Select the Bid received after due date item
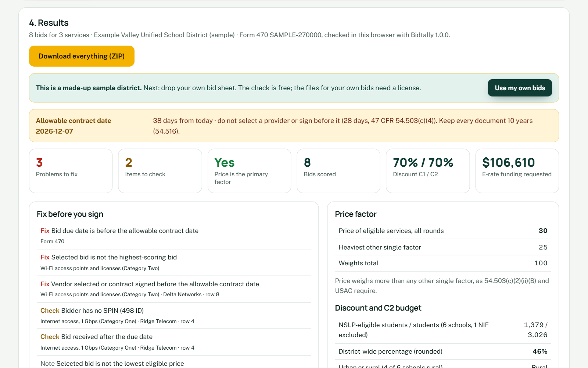The width and height of the screenshot is (588, 368). click(x=174, y=342)
